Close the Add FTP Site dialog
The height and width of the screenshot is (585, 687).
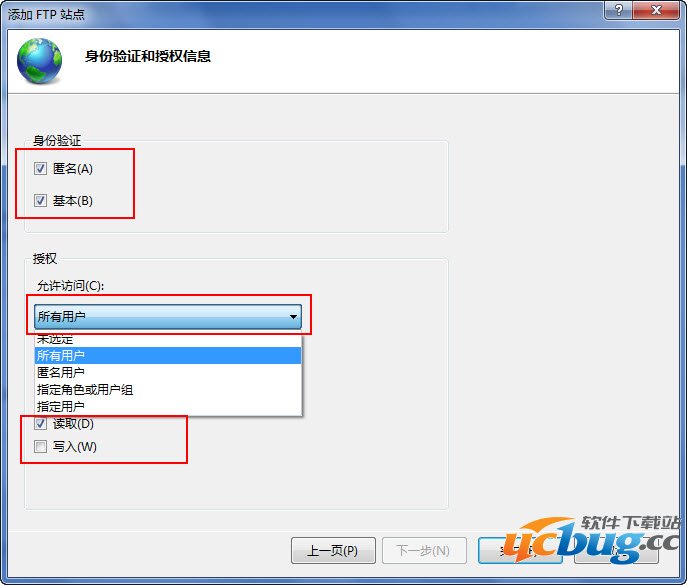tap(655, 10)
